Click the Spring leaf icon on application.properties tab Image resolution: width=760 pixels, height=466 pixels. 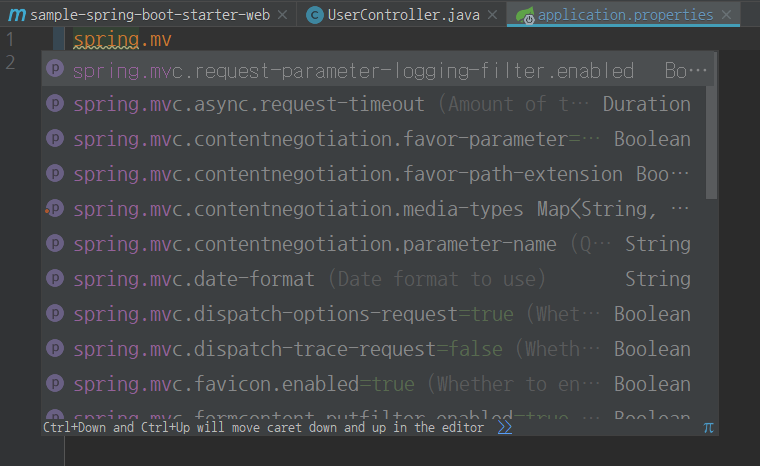click(x=525, y=15)
